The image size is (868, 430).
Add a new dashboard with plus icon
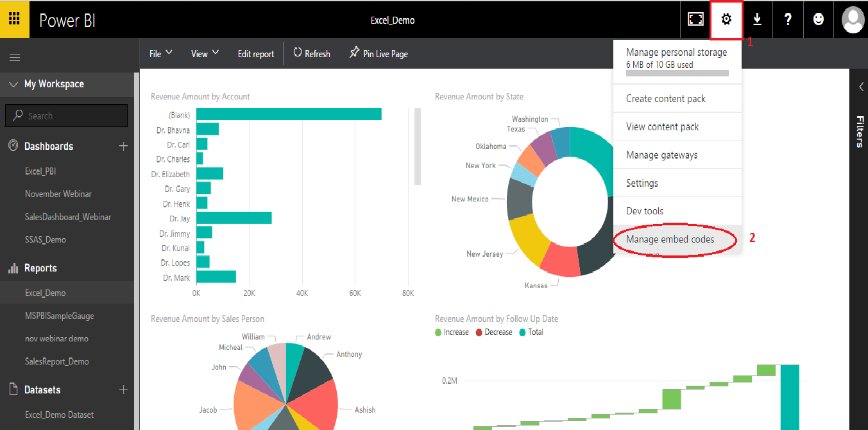pyautogui.click(x=123, y=146)
